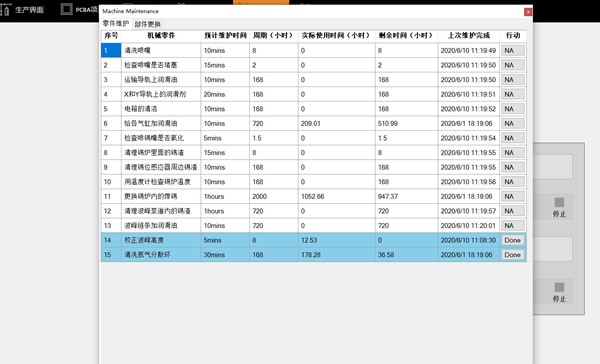The image size is (600, 364).
Task: Click NA button for row 13 波峰链条加润滑油
Action: tap(513, 225)
